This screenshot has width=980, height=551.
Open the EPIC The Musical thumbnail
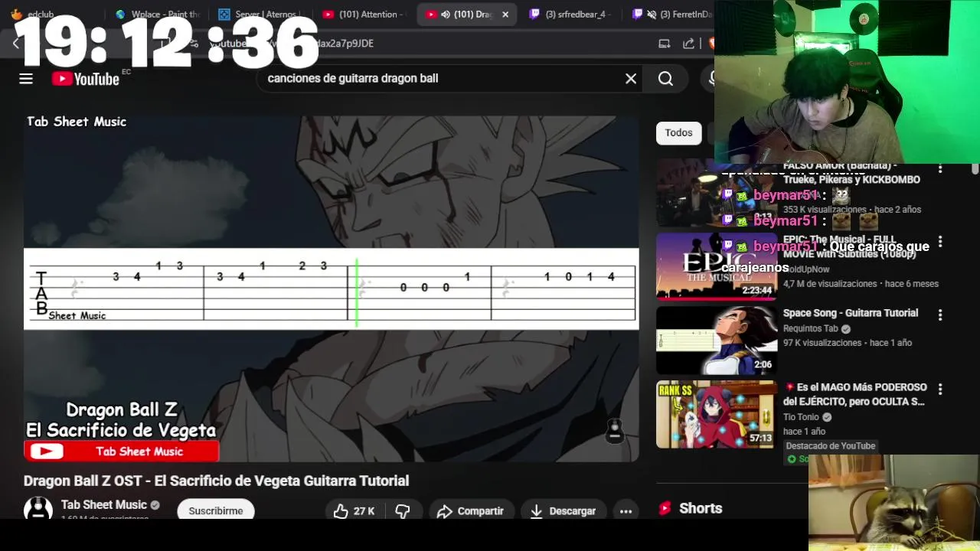pos(717,266)
